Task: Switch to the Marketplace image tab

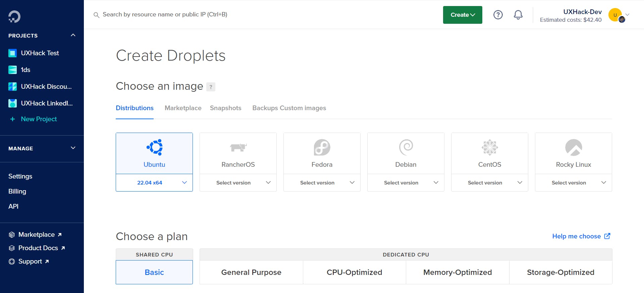Action: click(183, 108)
